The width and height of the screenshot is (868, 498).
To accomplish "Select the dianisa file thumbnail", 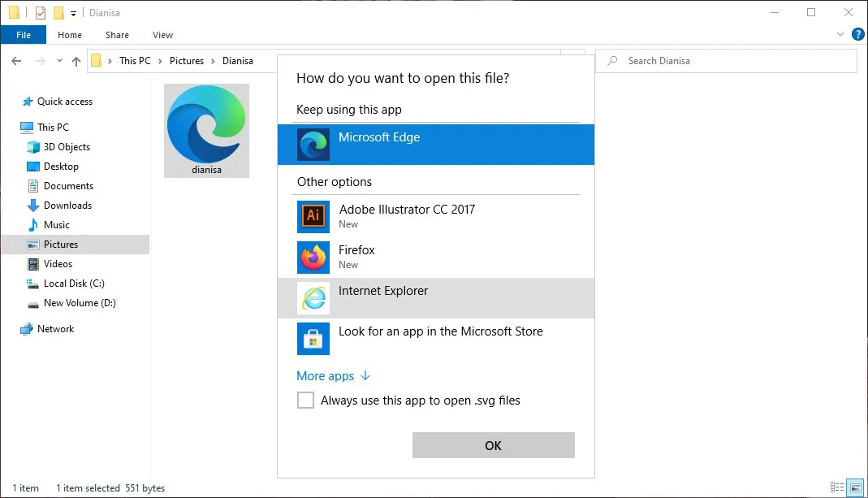I will pyautogui.click(x=206, y=130).
